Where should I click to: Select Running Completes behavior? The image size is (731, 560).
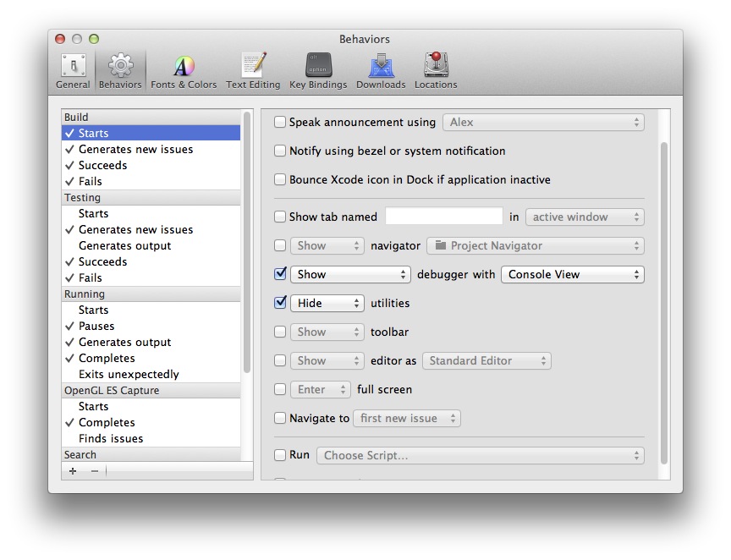tap(151, 358)
